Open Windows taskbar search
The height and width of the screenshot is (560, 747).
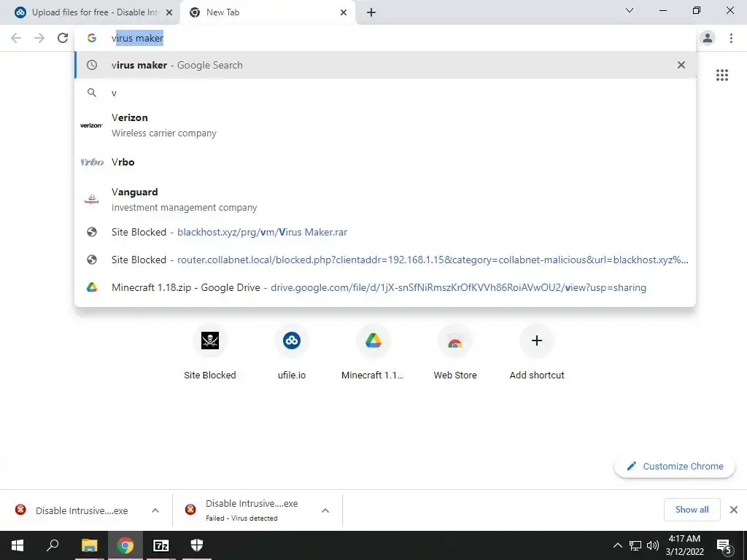point(53,545)
